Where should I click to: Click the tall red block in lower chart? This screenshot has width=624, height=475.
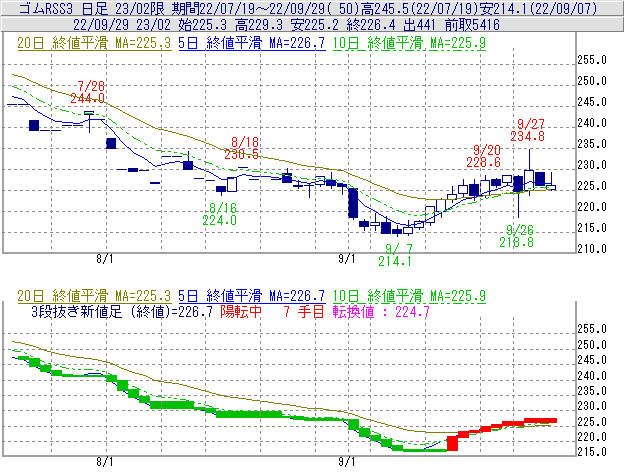click(452, 443)
